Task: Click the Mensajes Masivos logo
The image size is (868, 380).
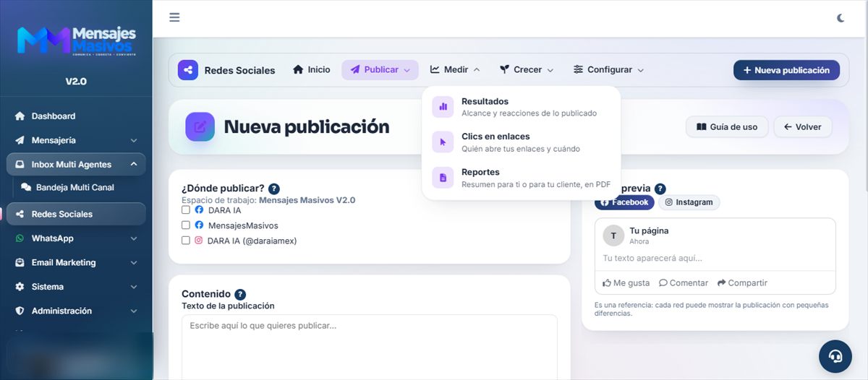Action: [x=76, y=41]
